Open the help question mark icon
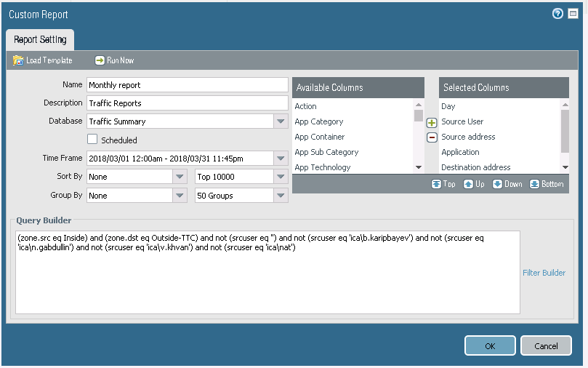Screen dimensions: 588x368 (557, 14)
